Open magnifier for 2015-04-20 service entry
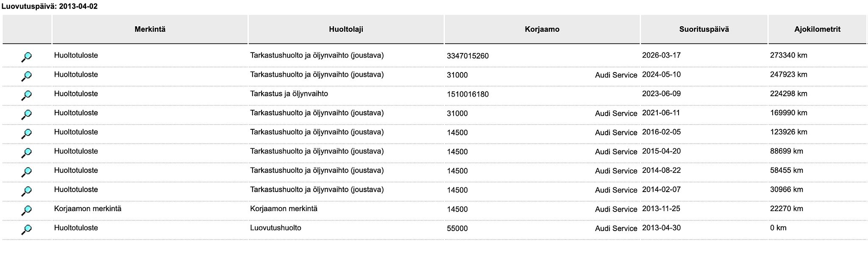The image size is (868, 273). (x=26, y=153)
